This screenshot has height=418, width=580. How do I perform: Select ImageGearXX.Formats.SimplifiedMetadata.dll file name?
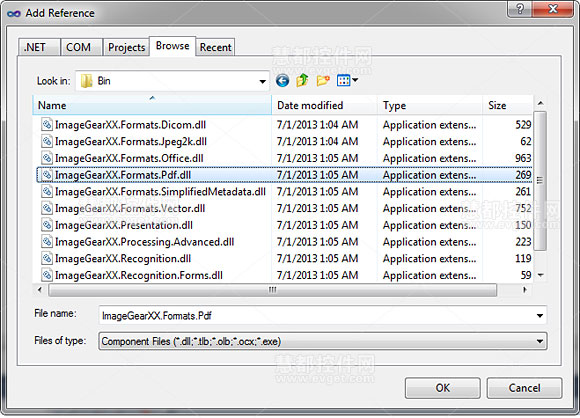[x=160, y=192]
